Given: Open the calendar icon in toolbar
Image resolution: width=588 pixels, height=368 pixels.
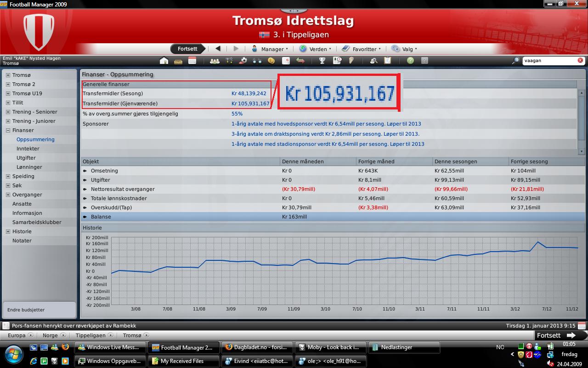Looking at the screenshot, I should [x=192, y=60].
